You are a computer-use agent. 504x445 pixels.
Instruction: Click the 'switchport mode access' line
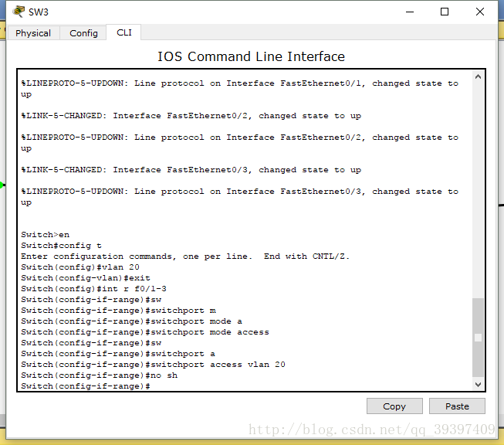[145, 332]
